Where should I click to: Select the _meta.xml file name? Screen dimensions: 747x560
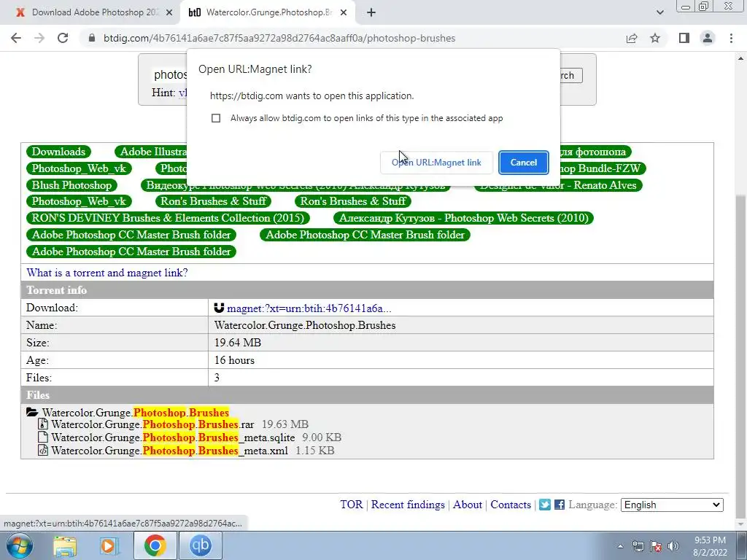169,451
